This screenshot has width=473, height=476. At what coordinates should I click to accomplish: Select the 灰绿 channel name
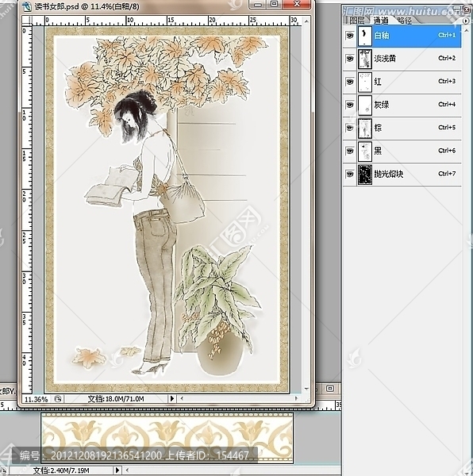(x=382, y=105)
